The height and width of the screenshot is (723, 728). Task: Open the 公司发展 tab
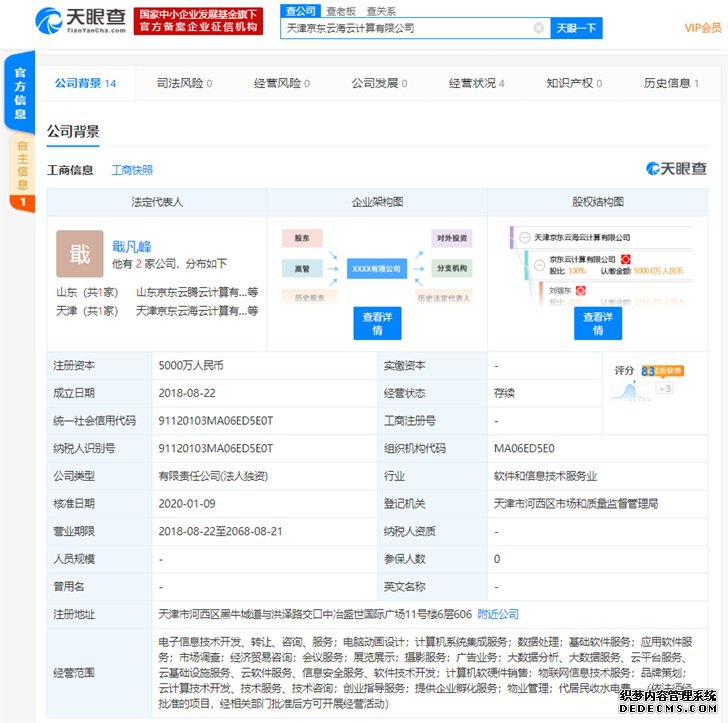[379, 83]
